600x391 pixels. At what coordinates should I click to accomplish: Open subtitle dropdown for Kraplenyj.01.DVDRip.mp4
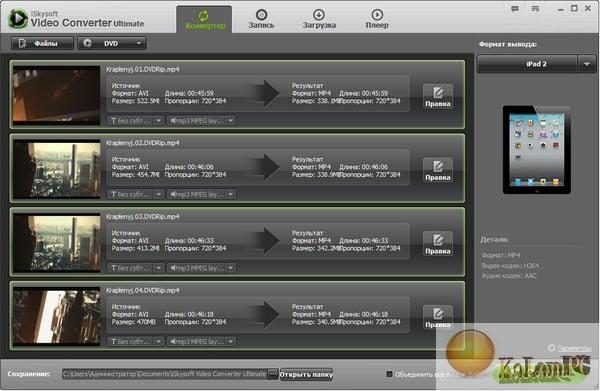pyautogui.click(x=135, y=121)
